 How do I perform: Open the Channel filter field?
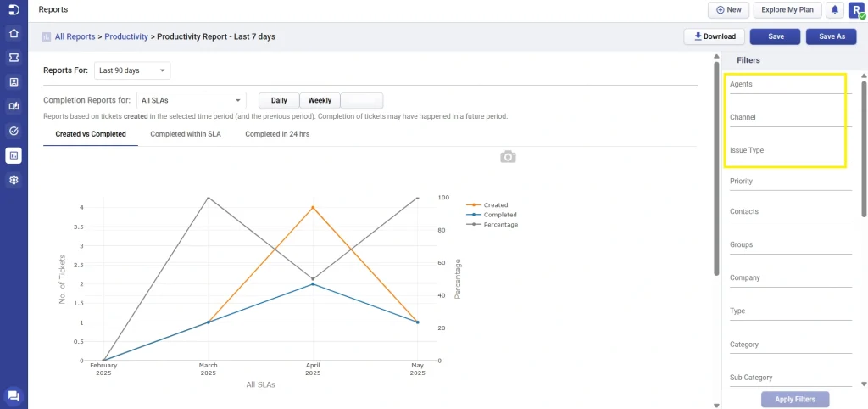point(791,119)
